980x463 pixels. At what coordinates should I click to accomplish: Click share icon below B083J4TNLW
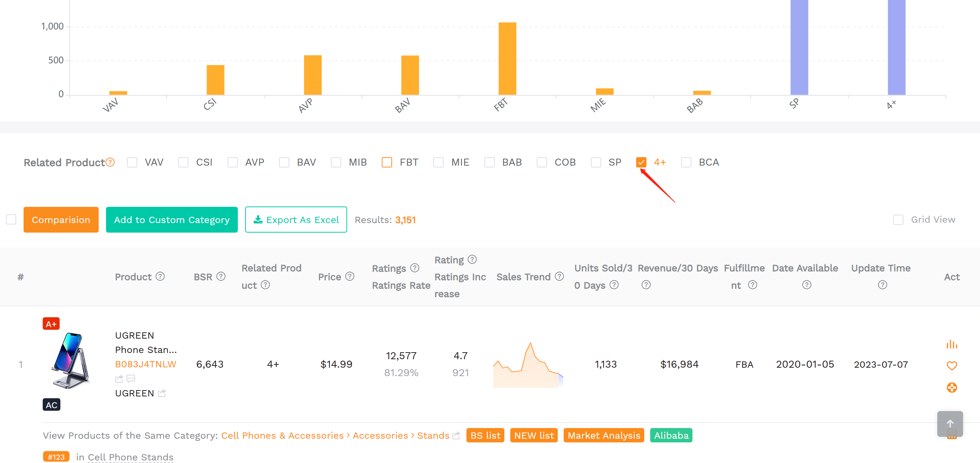click(119, 379)
